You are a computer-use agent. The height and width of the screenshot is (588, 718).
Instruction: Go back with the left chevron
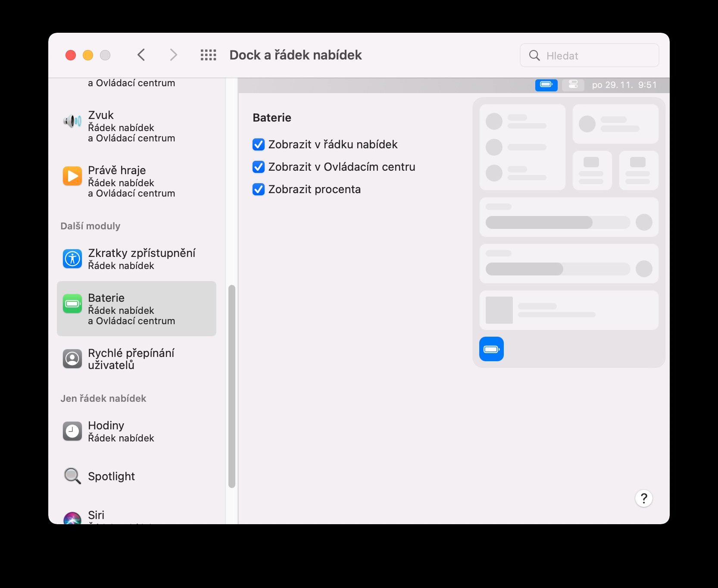click(x=141, y=55)
